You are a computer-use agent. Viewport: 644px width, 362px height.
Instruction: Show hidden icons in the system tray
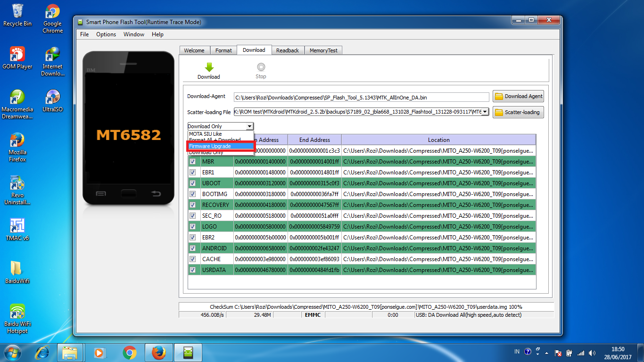coord(546,352)
